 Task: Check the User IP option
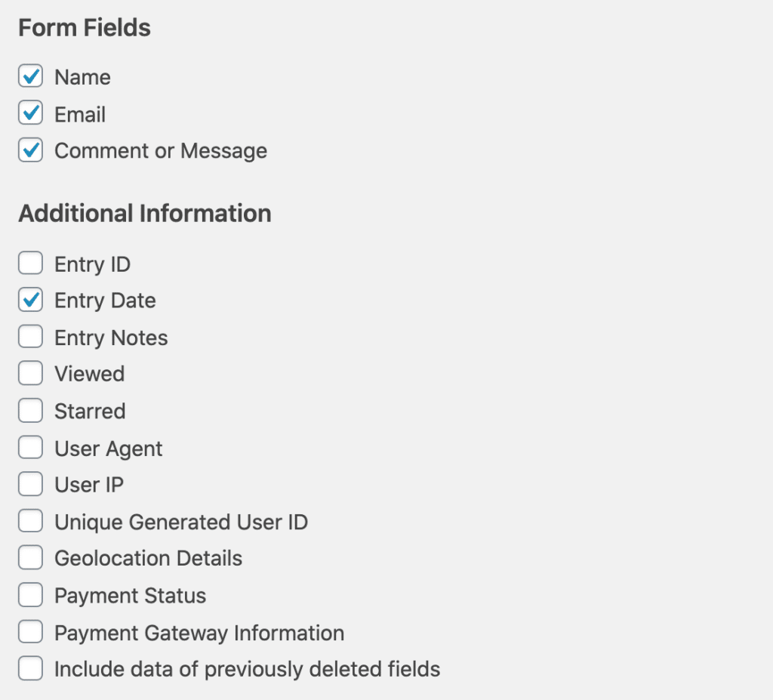(x=30, y=483)
